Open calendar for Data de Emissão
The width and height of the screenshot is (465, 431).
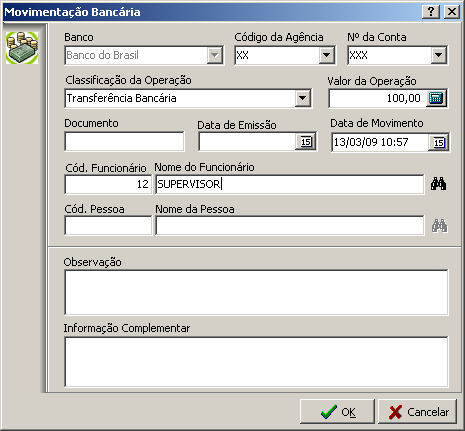click(x=306, y=142)
